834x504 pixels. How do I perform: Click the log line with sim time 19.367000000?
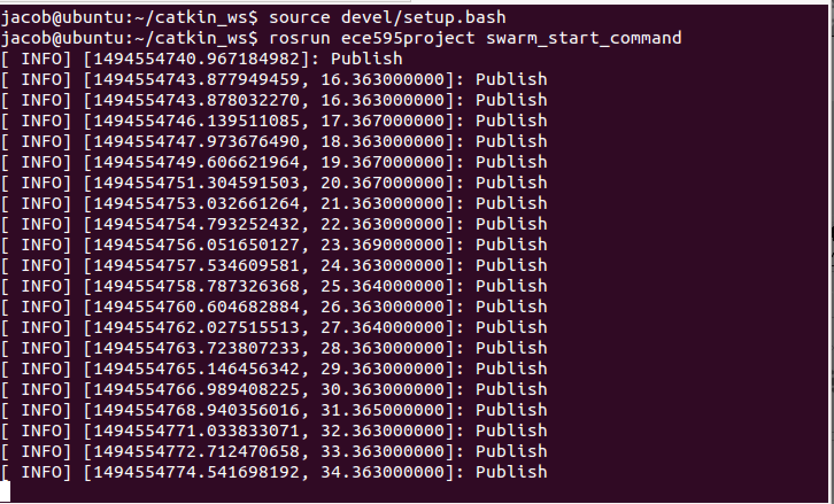[x=274, y=162]
